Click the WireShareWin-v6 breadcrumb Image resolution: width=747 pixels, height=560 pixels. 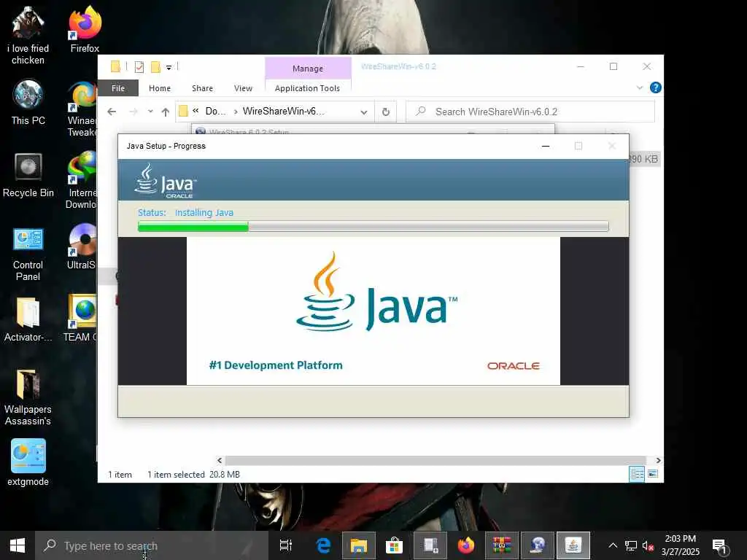[x=284, y=112]
